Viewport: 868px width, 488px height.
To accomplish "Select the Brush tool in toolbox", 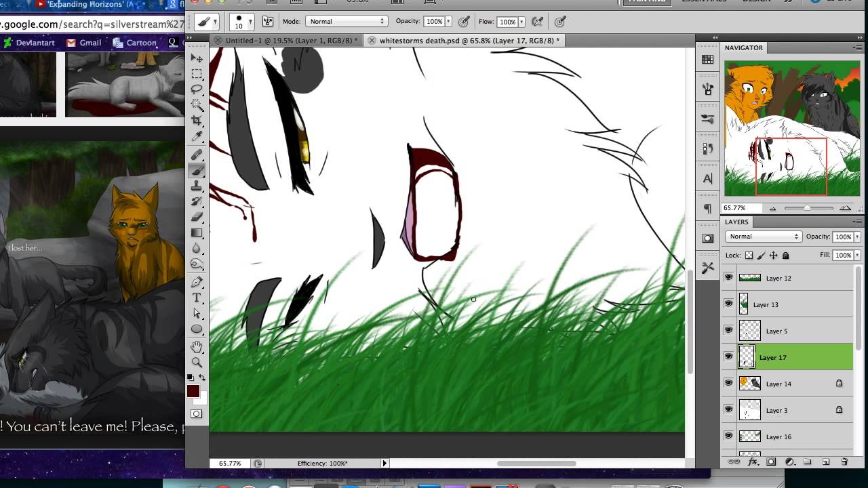I will pyautogui.click(x=197, y=171).
